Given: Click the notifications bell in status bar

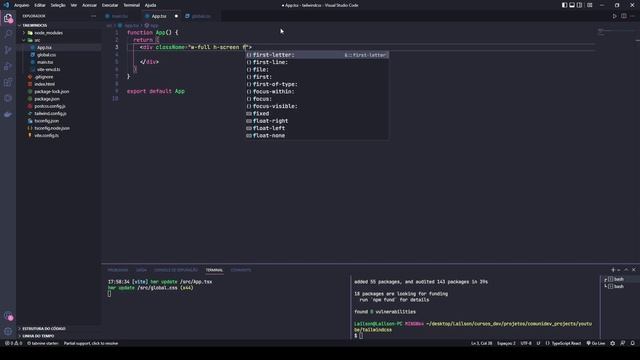Looking at the screenshot, I should (x=633, y=343).
